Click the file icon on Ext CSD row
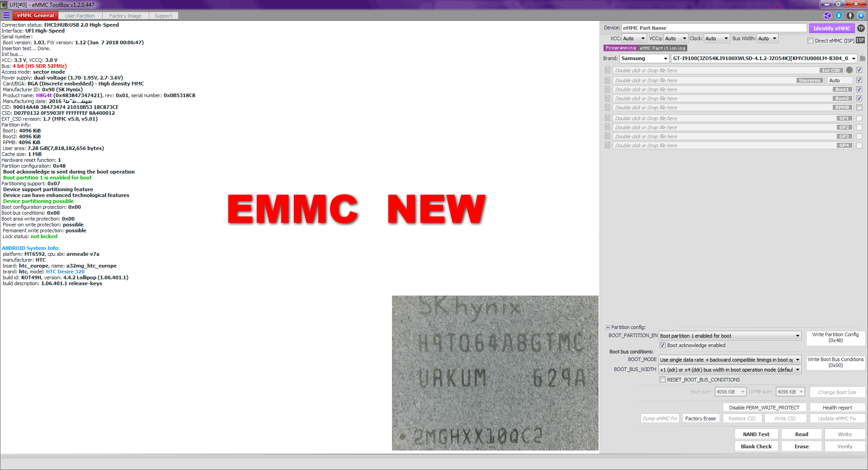868x470 pixels. point(608,70)
